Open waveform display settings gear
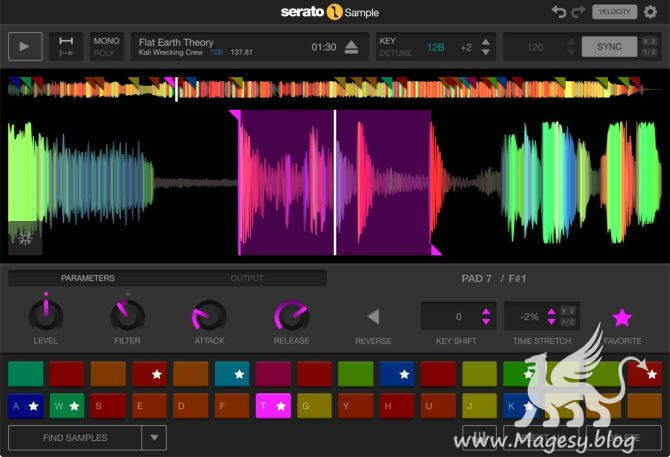The image size is (670, 457). click(x=25, y=239)
